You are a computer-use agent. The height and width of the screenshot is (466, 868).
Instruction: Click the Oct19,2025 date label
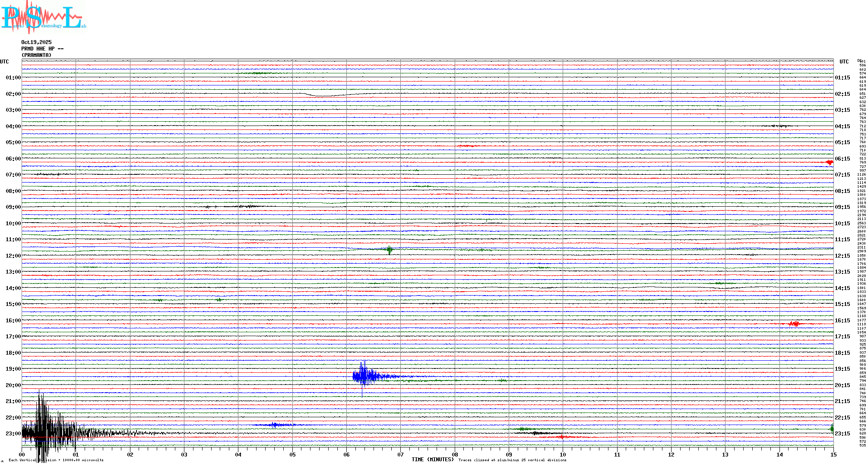tap(36, 42)
